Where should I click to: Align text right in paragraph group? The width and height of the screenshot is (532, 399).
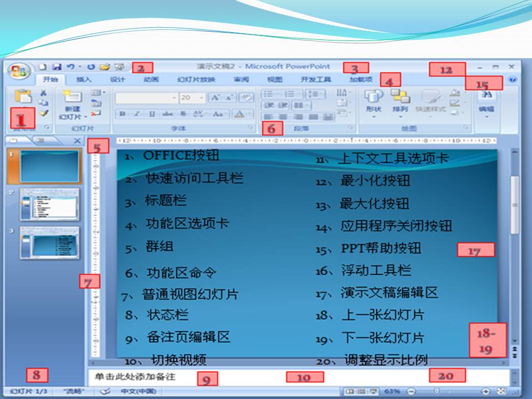(298, 117)
